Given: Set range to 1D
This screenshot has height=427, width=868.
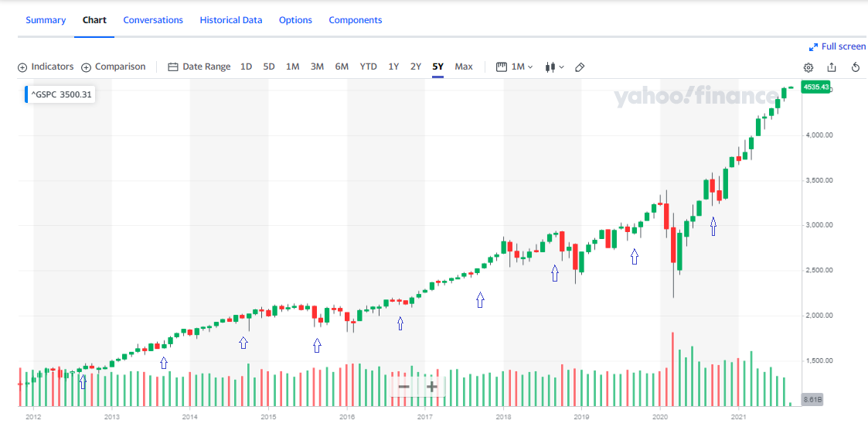Looking at the screenshot, I should [x=246, y=67].
